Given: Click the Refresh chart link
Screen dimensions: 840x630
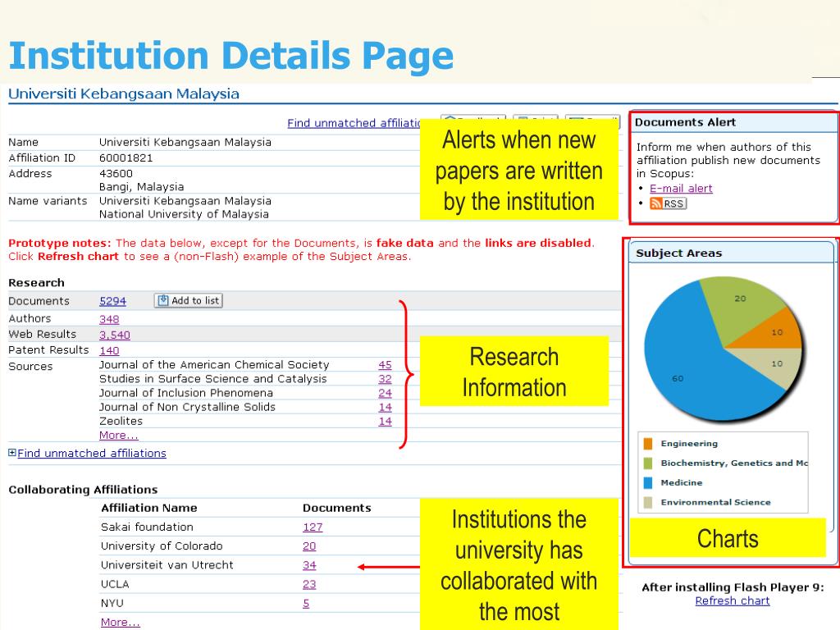Looking at the screenshot, I should (732, 601).
